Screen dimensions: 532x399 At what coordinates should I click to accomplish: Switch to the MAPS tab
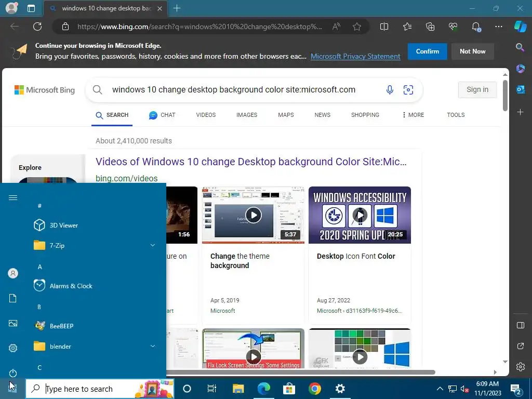(x=286, y=115)
